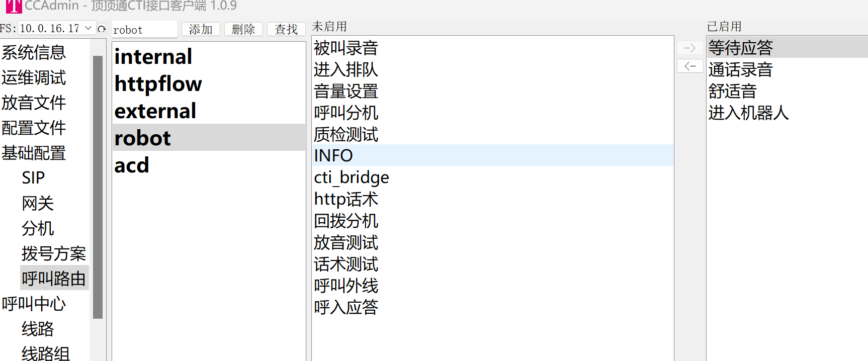The width and height of the screenshot is (868, 361).
Task: Select 系统信息 menu item
Action: [x=34, y=52]
